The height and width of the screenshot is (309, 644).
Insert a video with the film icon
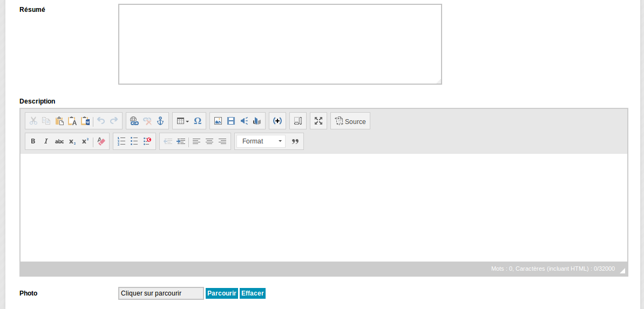(x=231, y=121)
